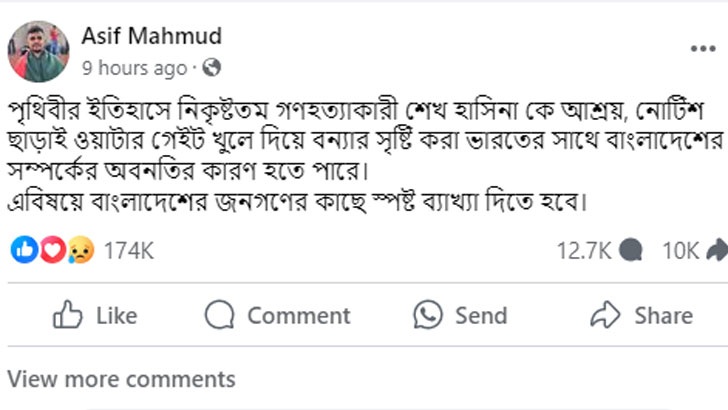Open Asif Mahmud's profile picture
The height and width of the screenshot is (410, 728).
(x=39, y=51)
